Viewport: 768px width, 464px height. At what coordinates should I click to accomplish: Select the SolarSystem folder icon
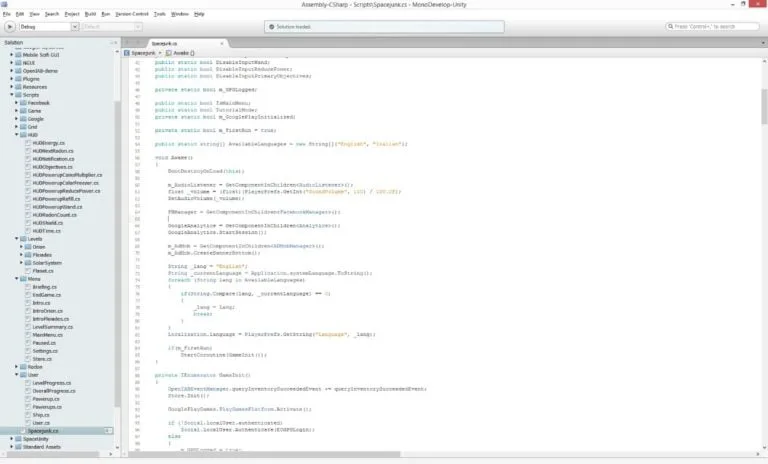click(28, 263)
